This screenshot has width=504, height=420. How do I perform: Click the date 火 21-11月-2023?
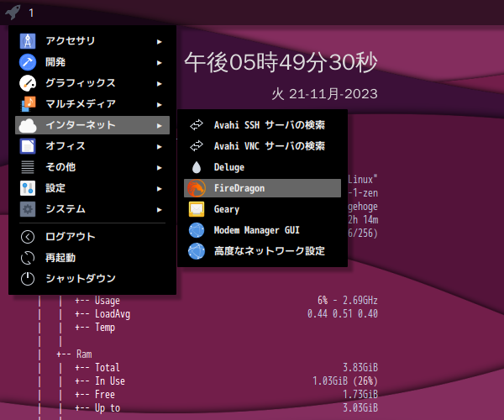(x=324, y=94)
